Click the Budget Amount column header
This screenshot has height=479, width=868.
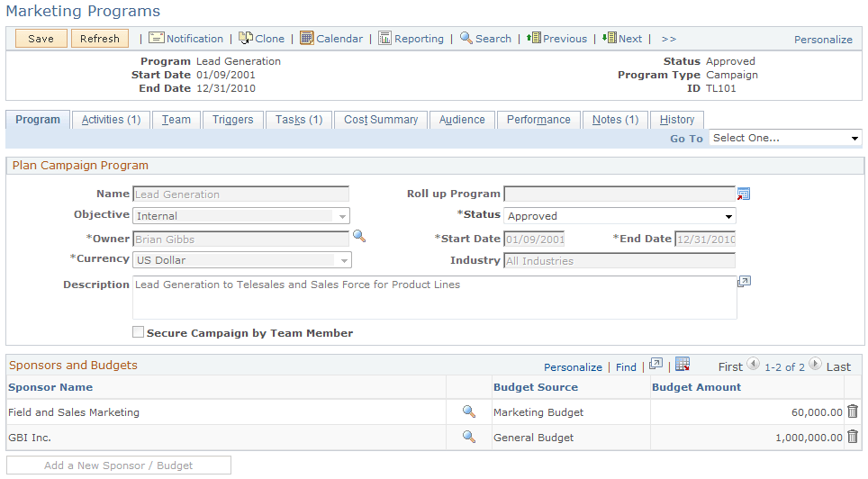tap(696, 387)
